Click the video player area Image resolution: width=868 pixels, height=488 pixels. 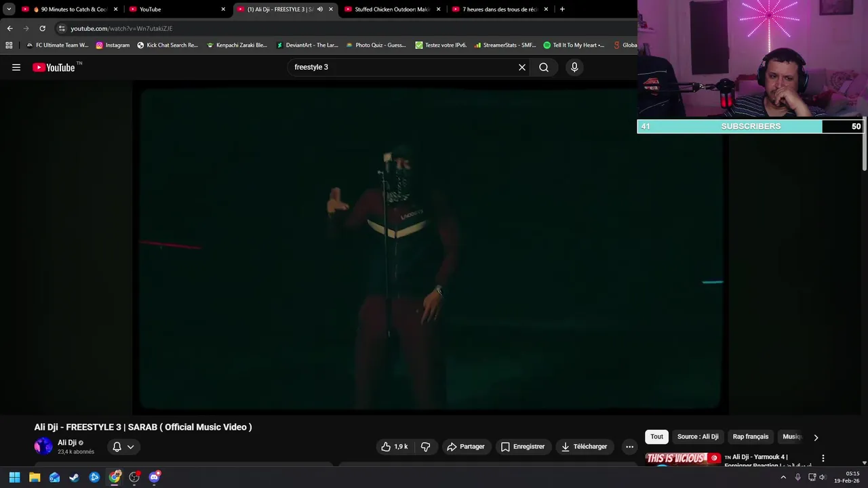tap(430, 248)
